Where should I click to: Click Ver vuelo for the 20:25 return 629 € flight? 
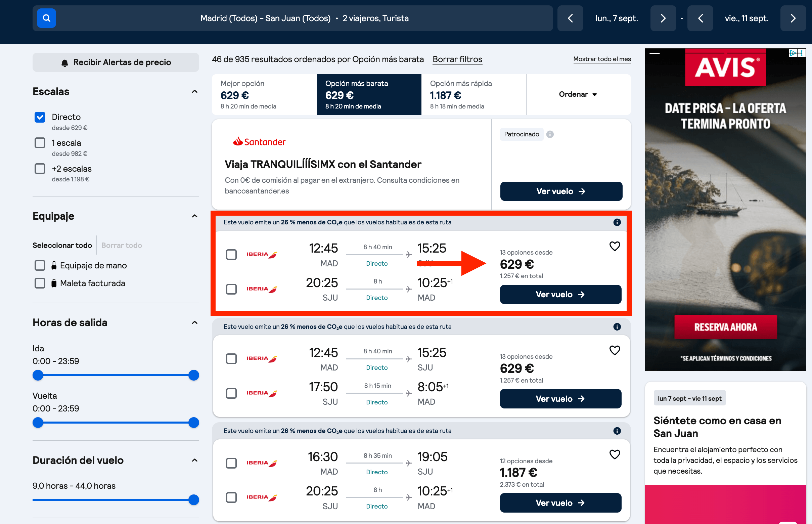click(560, 294)
